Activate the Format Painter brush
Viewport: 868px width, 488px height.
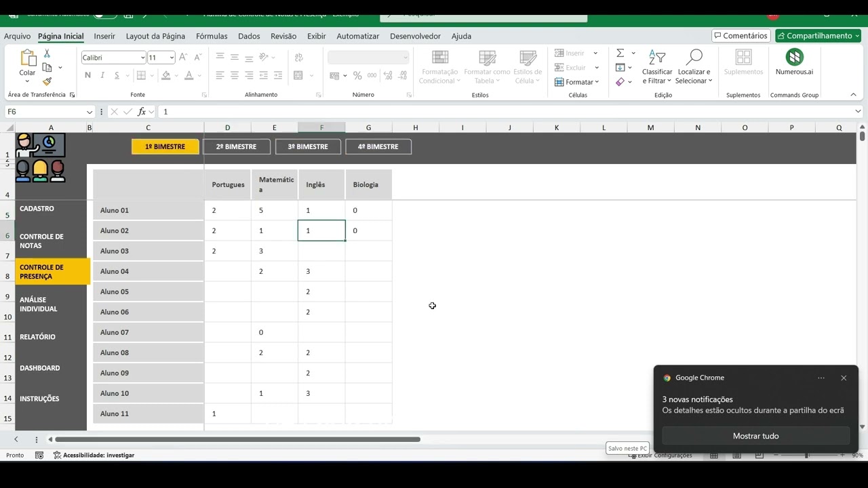tap(47, 81)
